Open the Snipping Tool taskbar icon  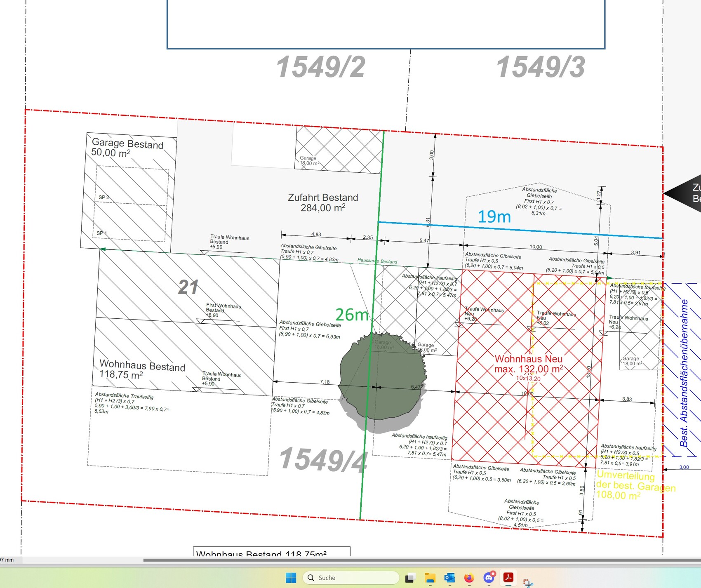click(528, 582)
